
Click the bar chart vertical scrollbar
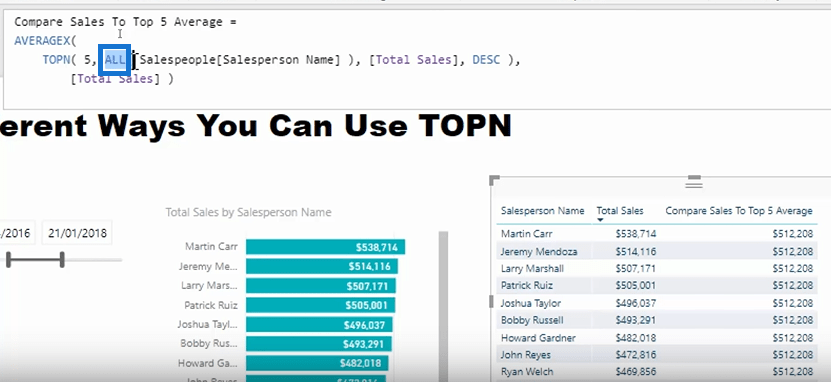[443, 306]
